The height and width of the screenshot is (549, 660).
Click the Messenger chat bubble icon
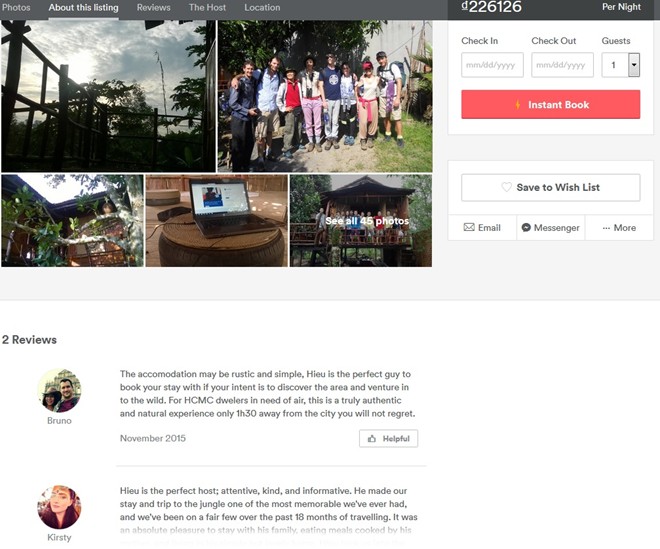526,227
